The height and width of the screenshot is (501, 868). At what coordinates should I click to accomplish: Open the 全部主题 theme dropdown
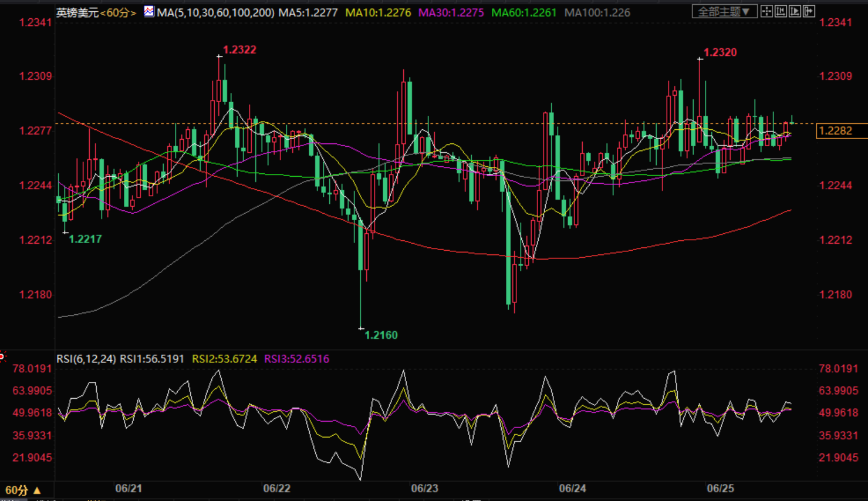click(x=724, y=11)
